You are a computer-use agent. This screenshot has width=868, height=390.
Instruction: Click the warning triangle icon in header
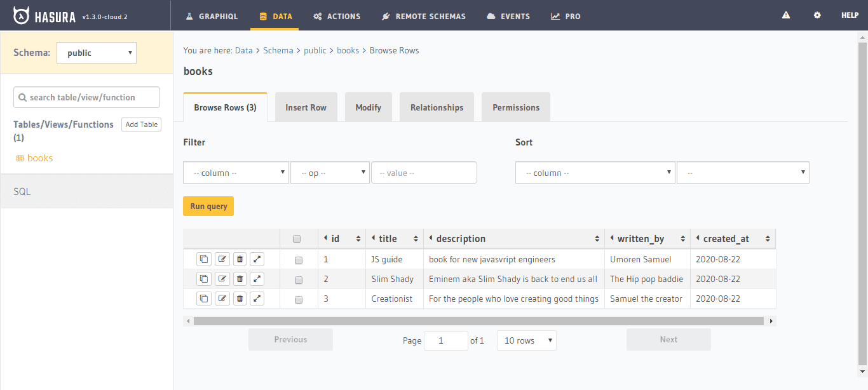click(x=786, y=15)
